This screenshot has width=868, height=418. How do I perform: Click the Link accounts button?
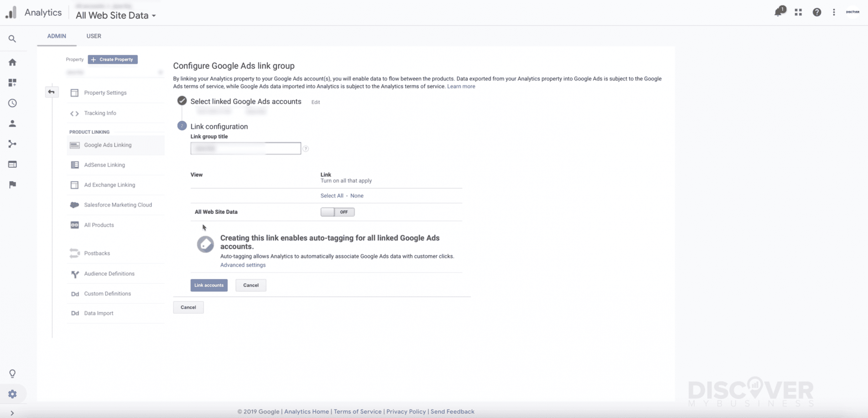click(x=209, y=285)
